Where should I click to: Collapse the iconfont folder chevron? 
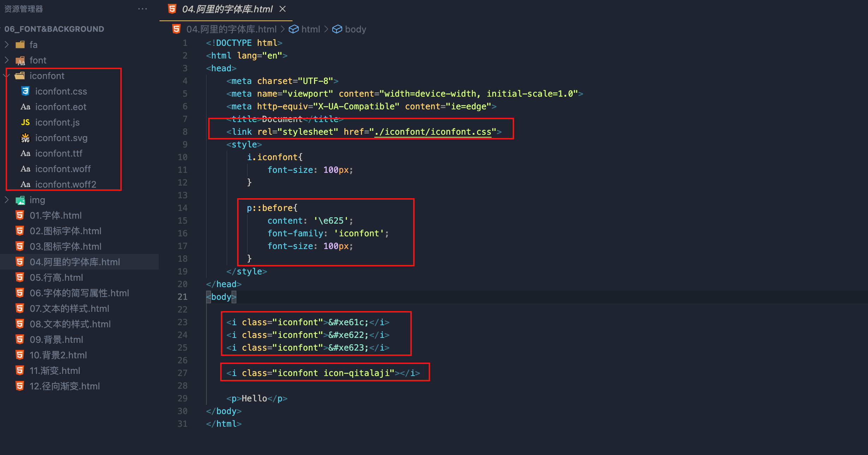pos(7,75)
